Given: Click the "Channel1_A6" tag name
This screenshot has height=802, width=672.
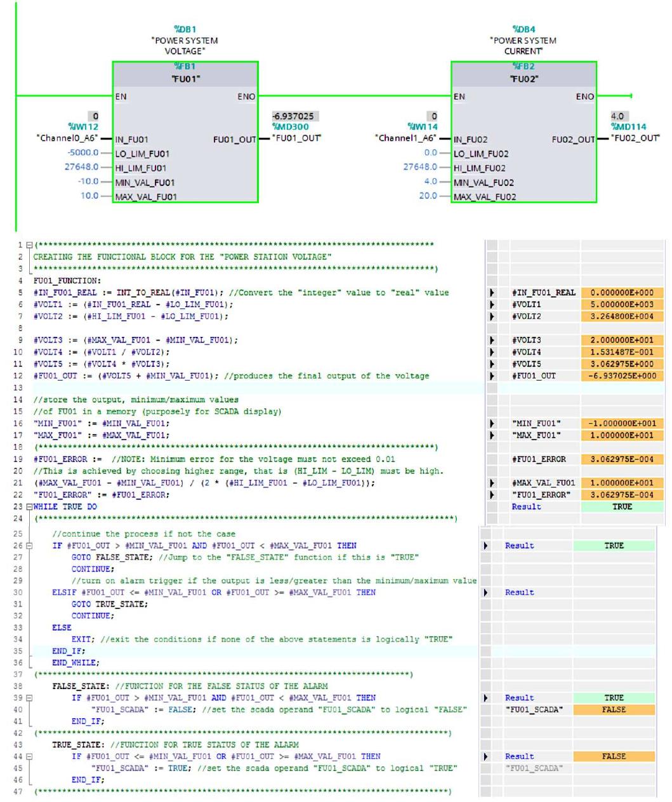Looking at the screenshot, I should coord(406,138).
